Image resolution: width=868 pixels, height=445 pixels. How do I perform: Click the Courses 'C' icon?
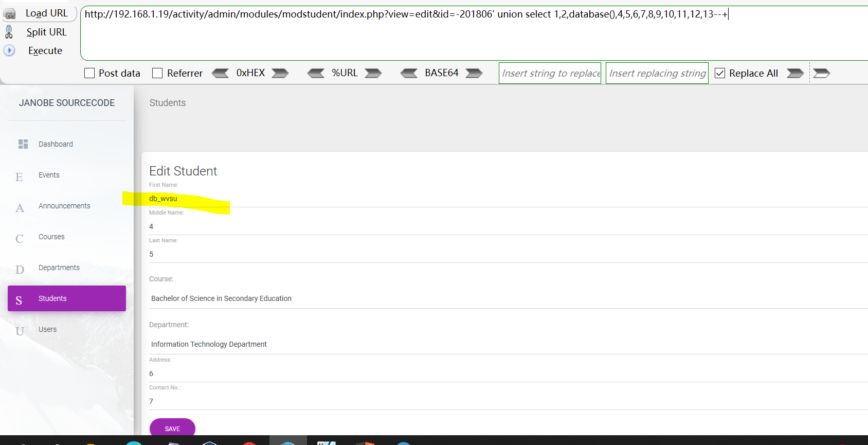(x=20, y=239)
